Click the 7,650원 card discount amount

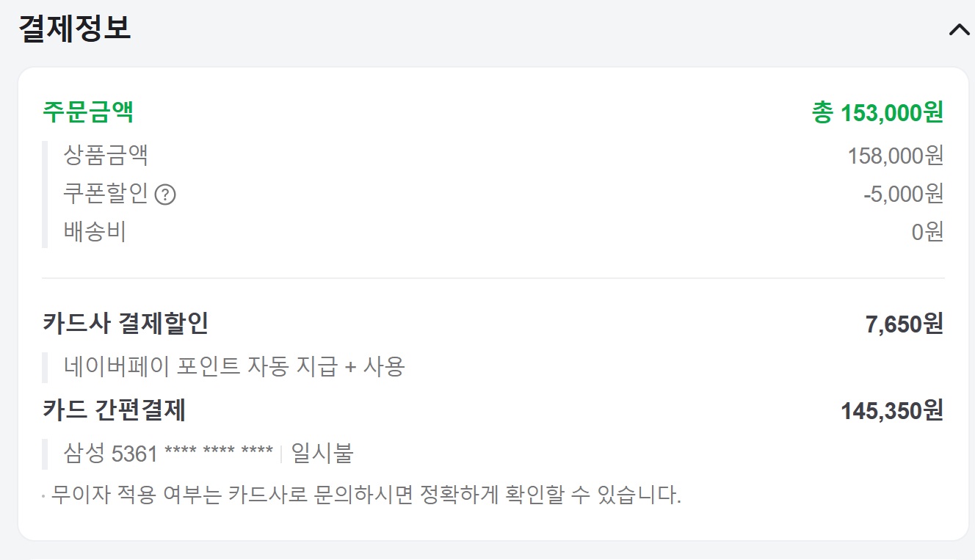904,324
